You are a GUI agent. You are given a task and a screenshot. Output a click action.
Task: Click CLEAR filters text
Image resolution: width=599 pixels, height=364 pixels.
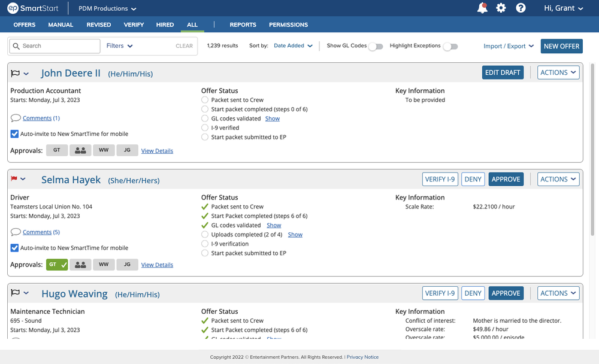click(x=184, y=46)
